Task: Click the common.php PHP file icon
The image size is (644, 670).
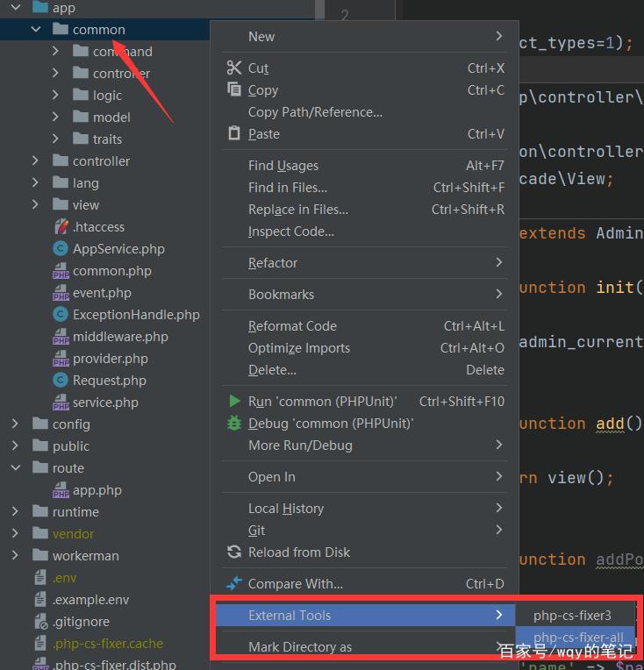Action: coord(61,270)
